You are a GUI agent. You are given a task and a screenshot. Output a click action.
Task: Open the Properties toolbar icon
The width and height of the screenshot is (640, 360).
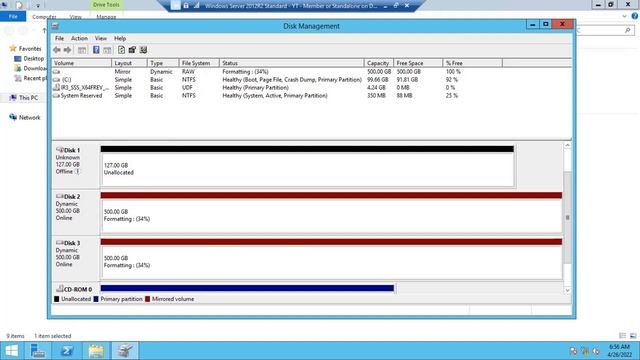[x=132, y=50]
